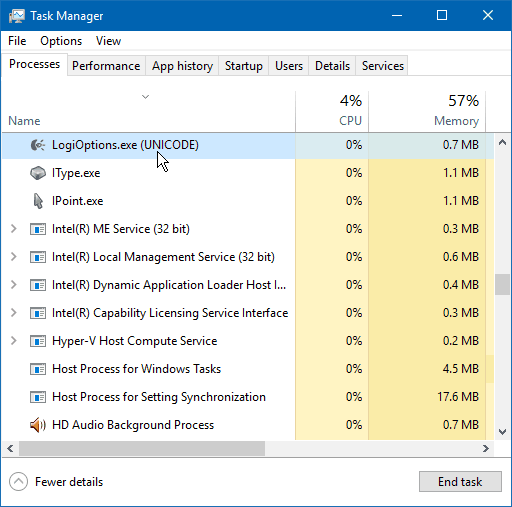
Task: Click the Task Manager title bar icon
Action: pyautogui.click(x=16, y=16)
